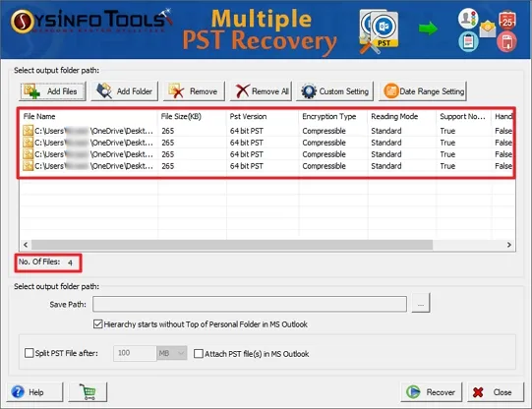Start recovery with the Recover button

432,392
